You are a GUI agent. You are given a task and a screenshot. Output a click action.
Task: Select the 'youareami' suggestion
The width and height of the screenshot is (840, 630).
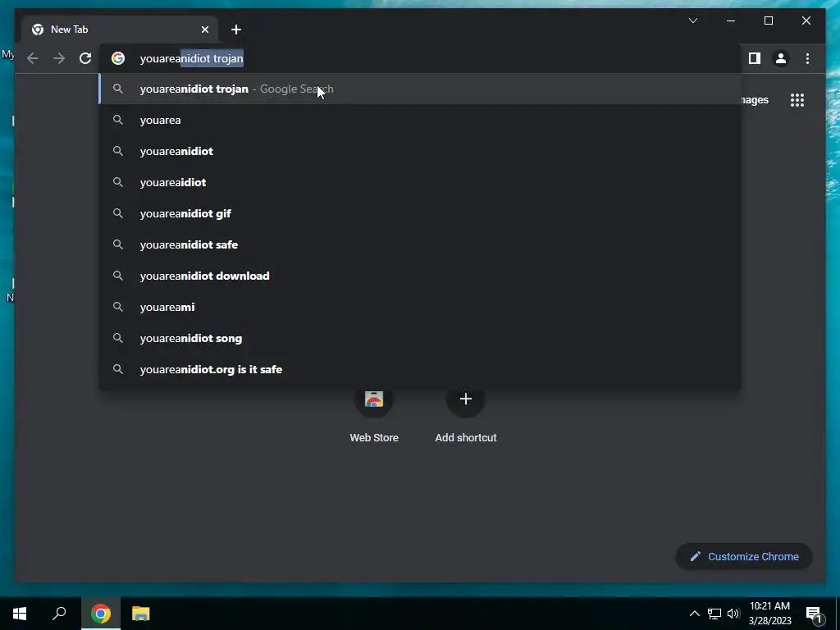point(420,307)
